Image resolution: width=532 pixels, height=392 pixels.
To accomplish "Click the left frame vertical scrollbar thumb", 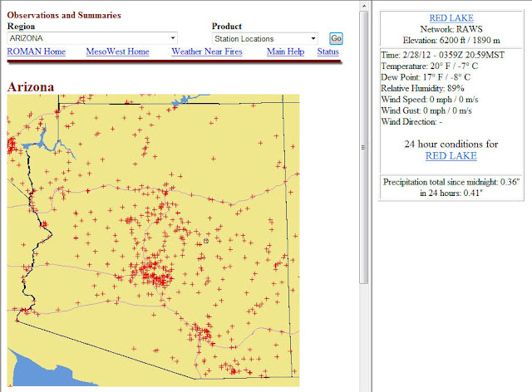I will tap(364, 148).
